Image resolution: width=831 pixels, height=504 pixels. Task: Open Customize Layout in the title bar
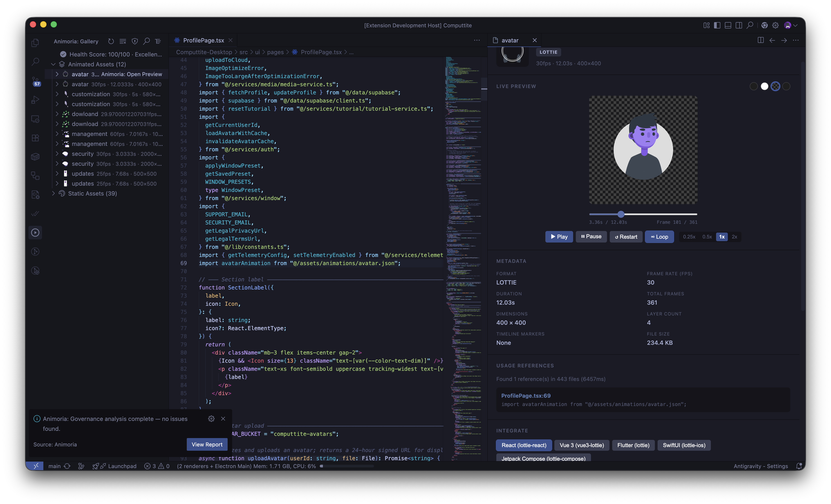(x=707, y=25)
